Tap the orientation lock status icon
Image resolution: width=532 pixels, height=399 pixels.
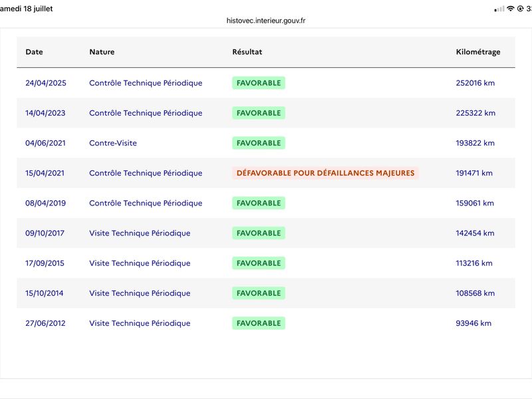pos(520,9)
